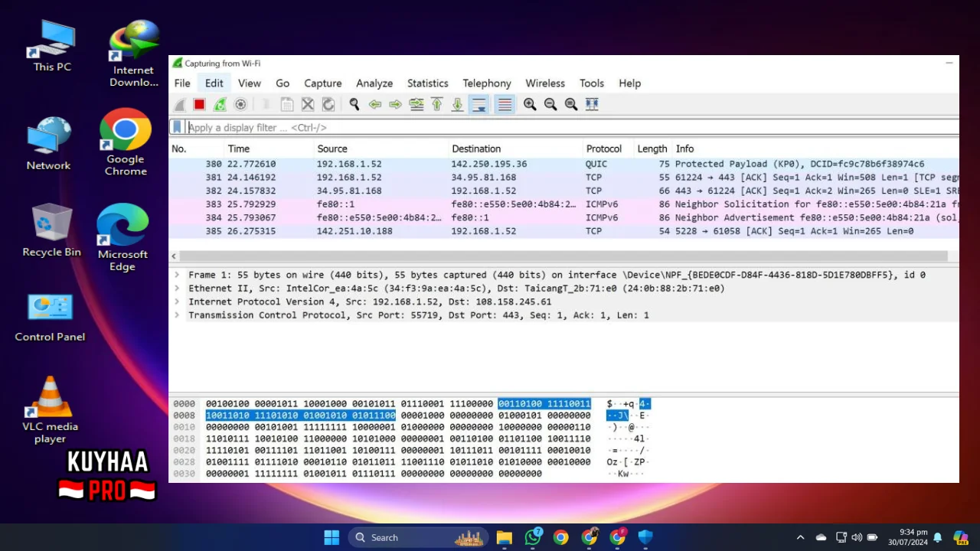Go forward in packet history
This screenshot has width=980, height=551.
click(396, 105)
